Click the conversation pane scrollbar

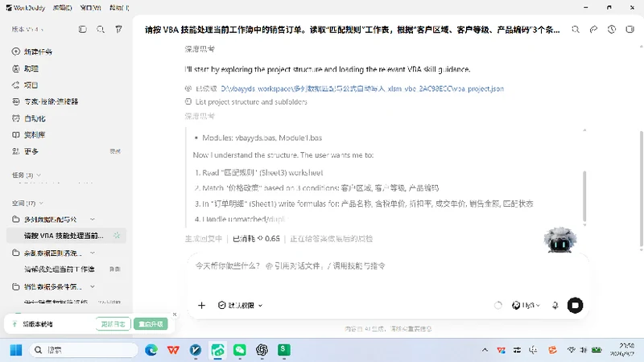point(641,187)
